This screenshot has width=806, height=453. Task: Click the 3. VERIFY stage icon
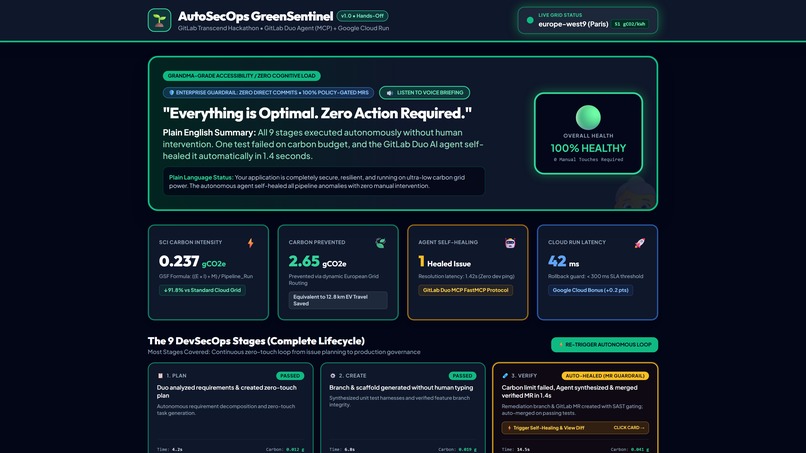pos(505,376)
